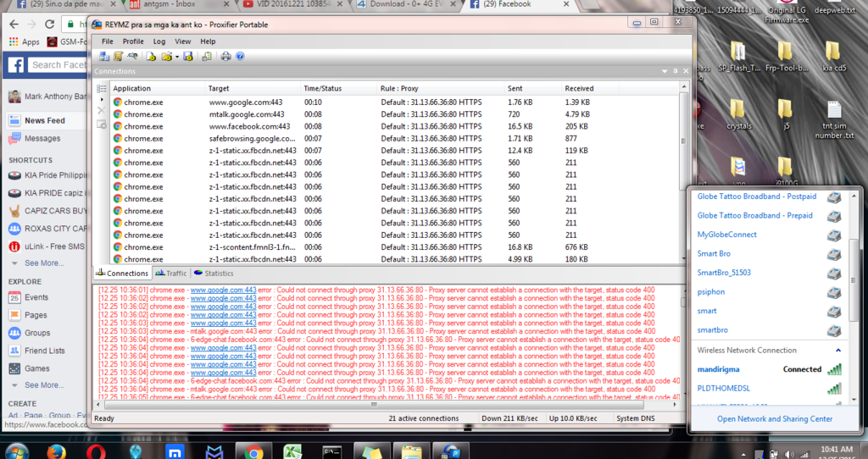Sort by Application column header

[x=157, y=88]
